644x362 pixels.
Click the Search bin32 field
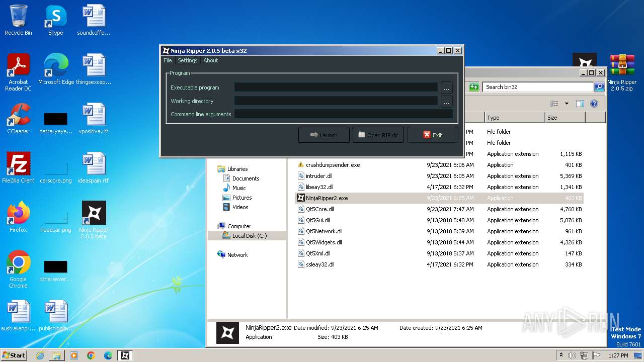point(538,87)
